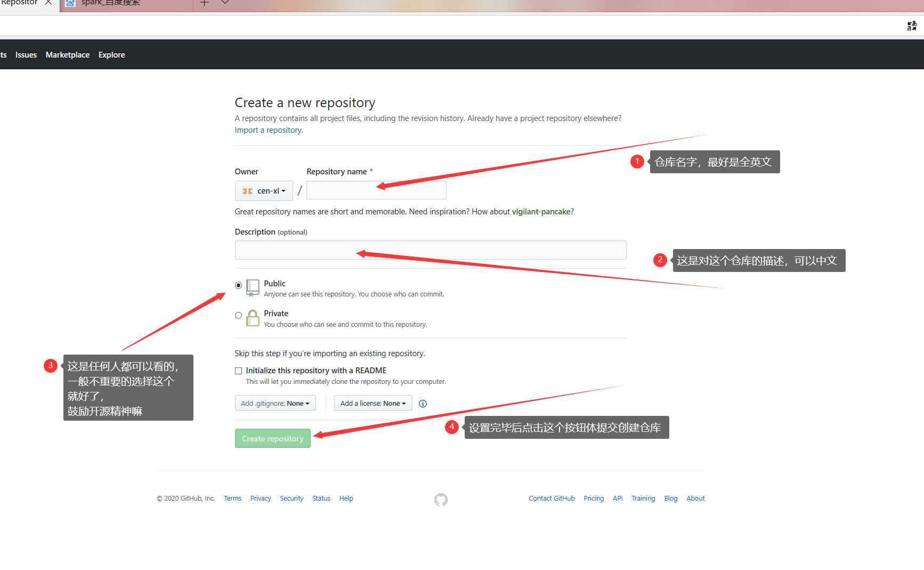This screenshot has height=570, width=924.
Task: Click the GitHub logo in the footer
Action: click(441, 500)
